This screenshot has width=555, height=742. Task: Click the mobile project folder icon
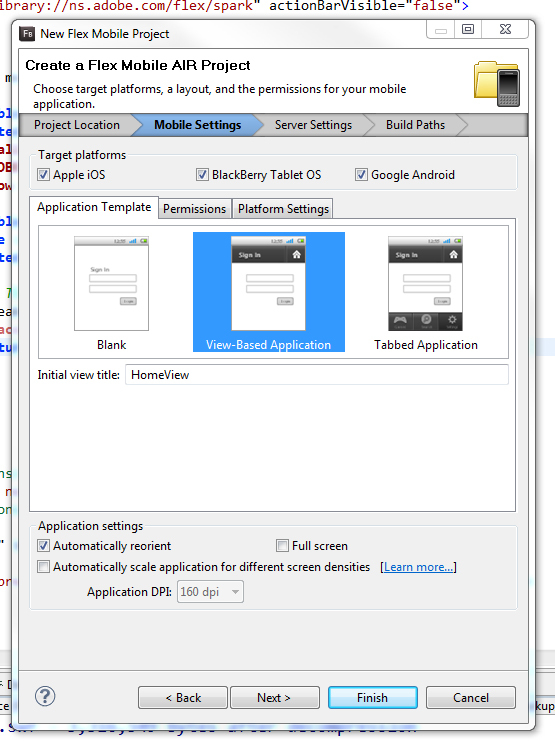click(497, 84)
